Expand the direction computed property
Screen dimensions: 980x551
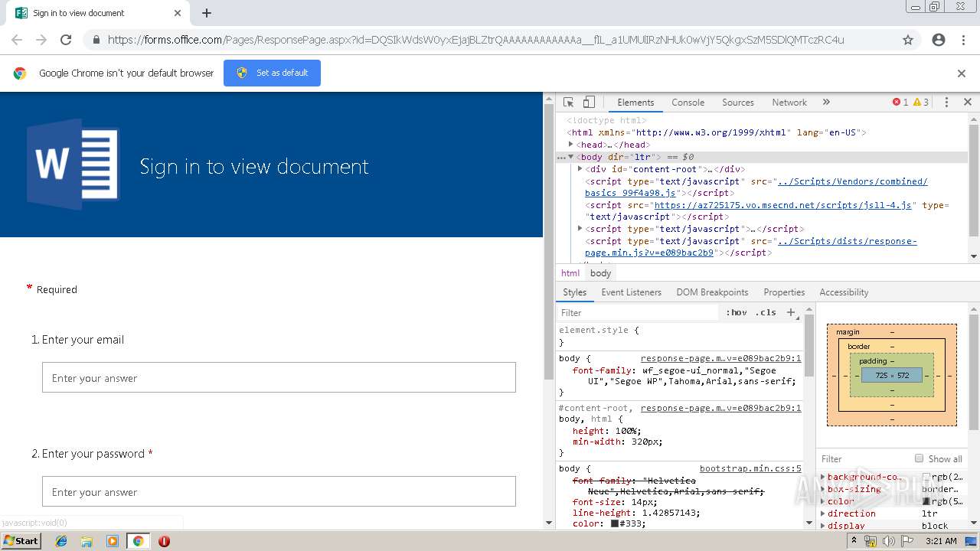(823, 514)
